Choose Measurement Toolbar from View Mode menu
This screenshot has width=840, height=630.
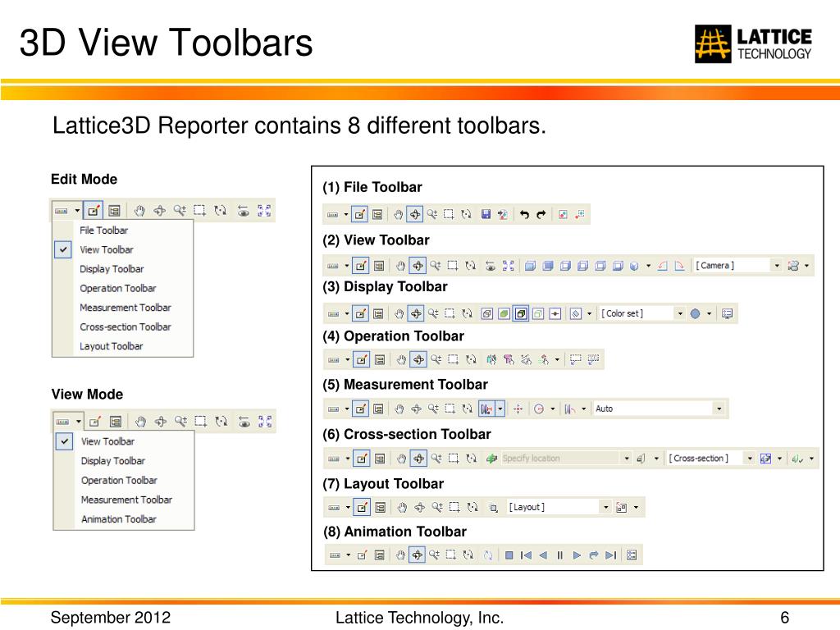tap(124, 500)
